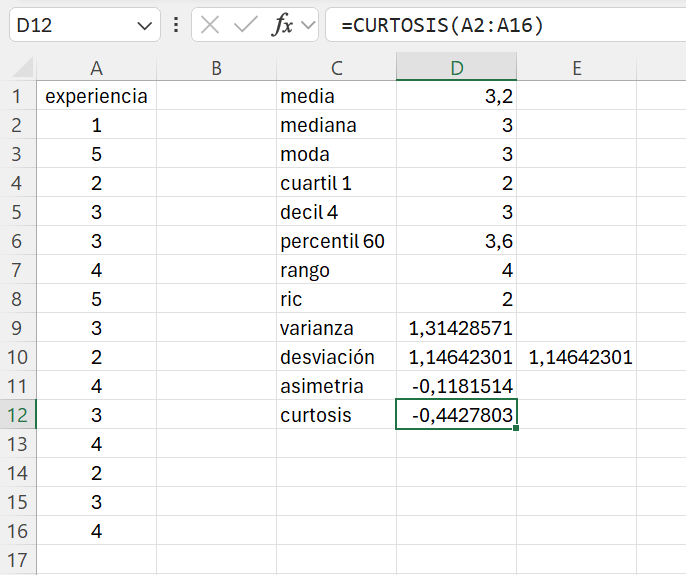Viewport: 686px width, 575px height.
Task: Select column D header
Action: [x=456, y=68]
